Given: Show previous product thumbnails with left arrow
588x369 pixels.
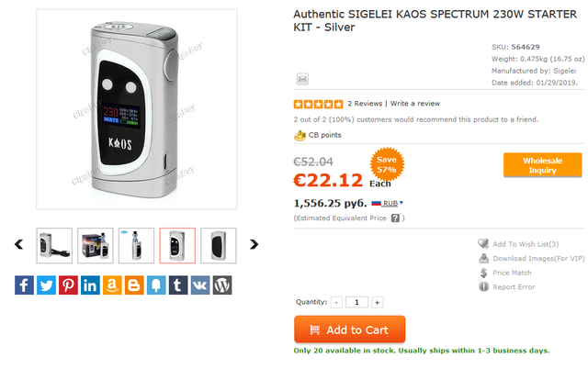Looking at the screenshot, I should click(18, 245).
